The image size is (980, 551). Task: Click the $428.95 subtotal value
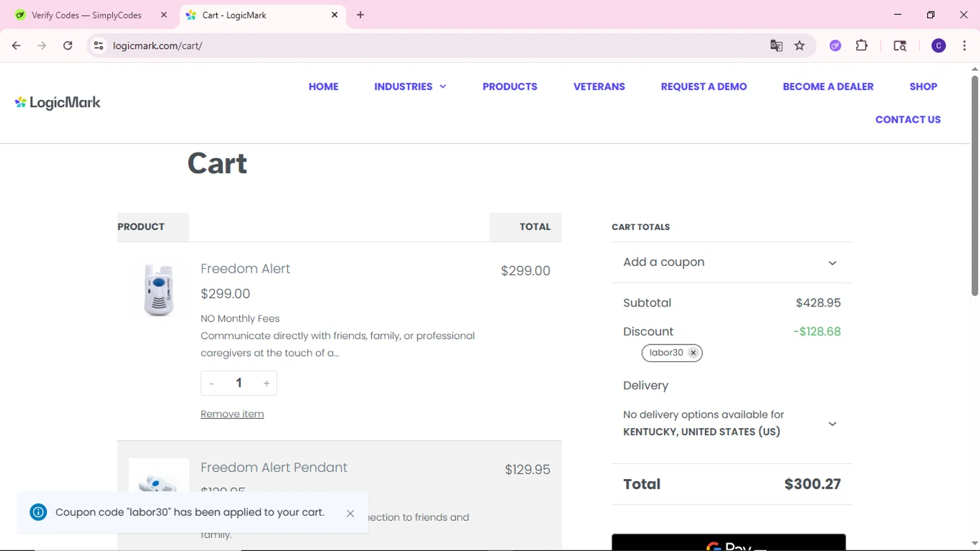click(818, 303)
